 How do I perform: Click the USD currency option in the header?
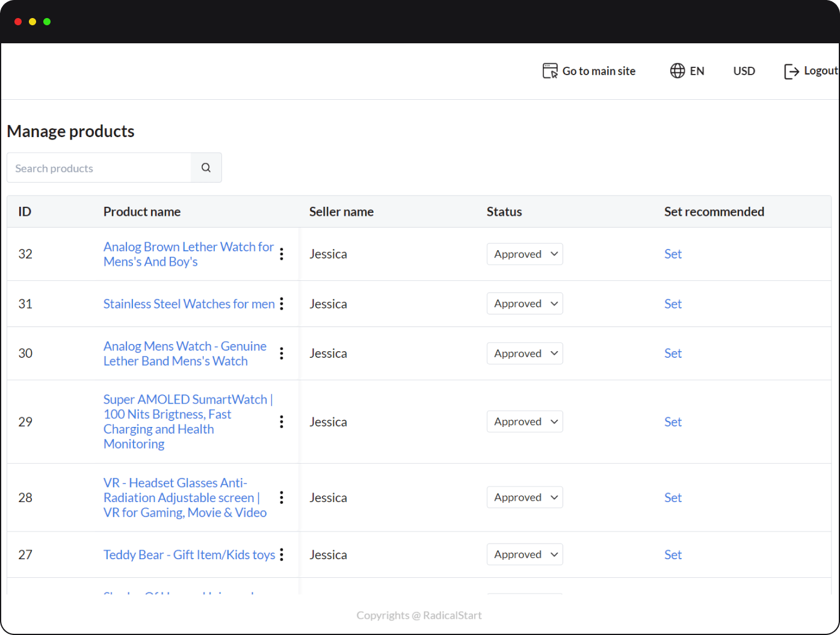point(744,70)
